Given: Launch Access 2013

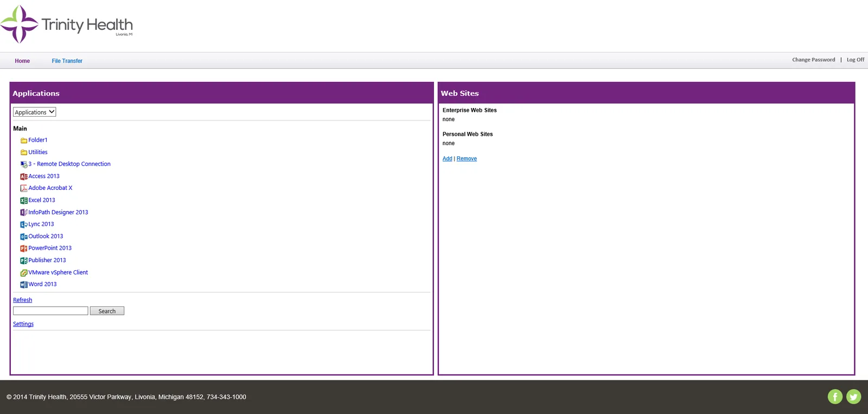Looking at the screenshot, I should [x=44, y=176].
